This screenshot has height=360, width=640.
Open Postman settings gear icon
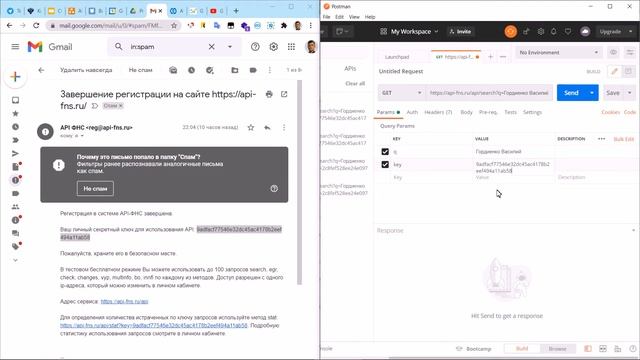[x=540, y=31]
